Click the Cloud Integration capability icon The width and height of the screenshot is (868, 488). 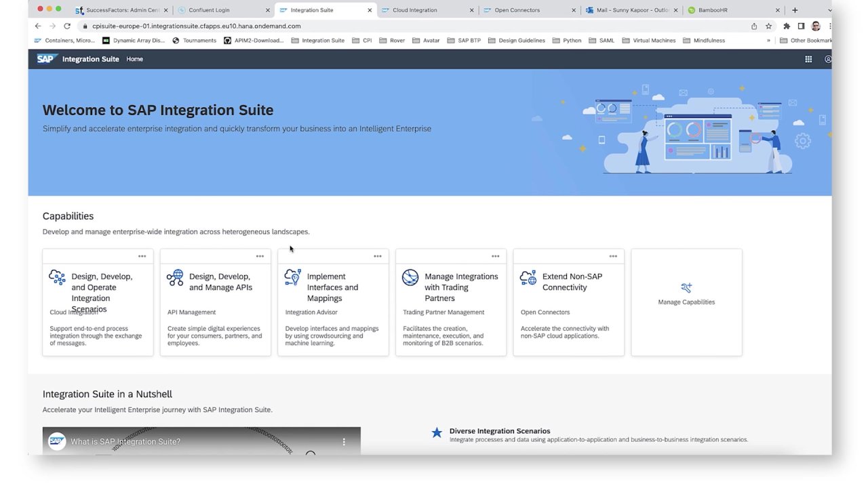[57, 277]
